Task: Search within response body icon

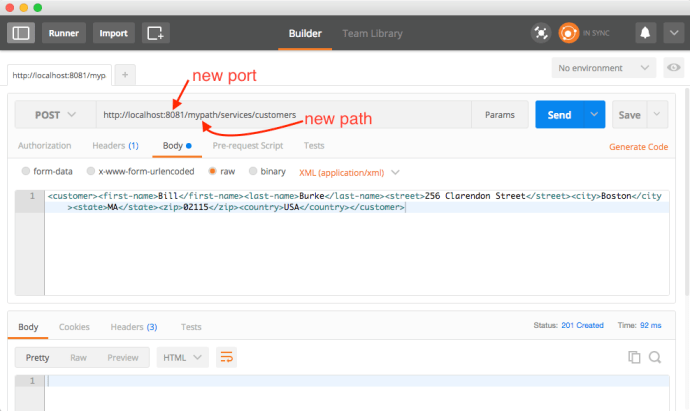Action: click(655, 357)
